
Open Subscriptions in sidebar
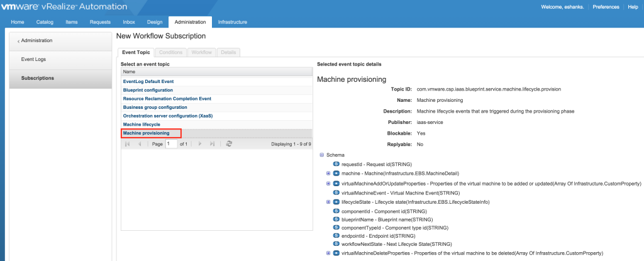pyautogui.click(x=60, y=79)
